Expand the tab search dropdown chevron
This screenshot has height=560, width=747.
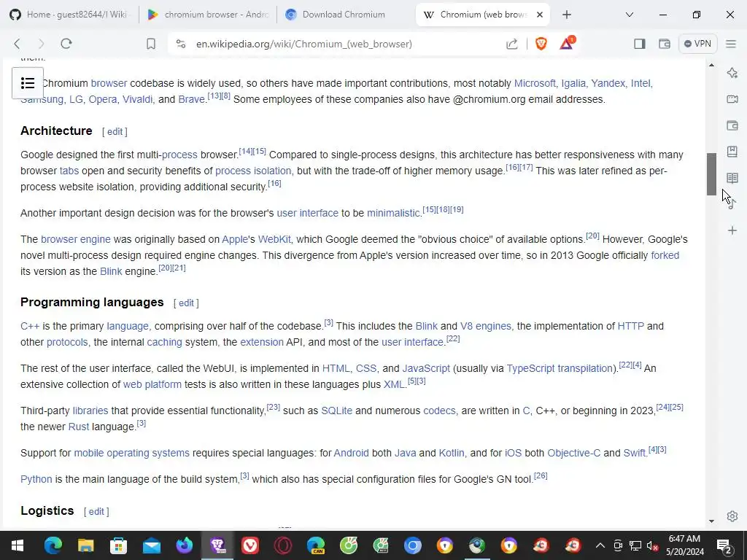point(630,15)
